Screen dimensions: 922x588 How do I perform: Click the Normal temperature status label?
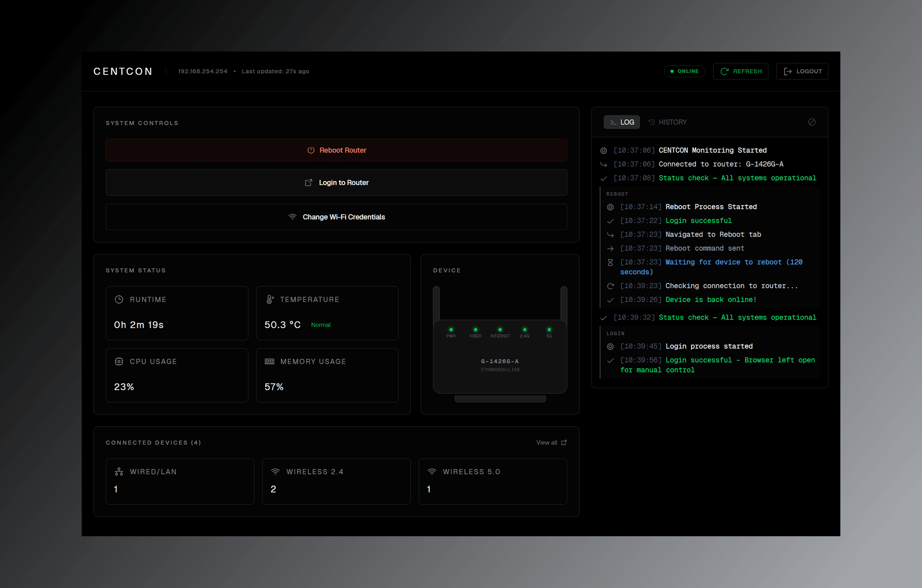(x=321, y=325)
